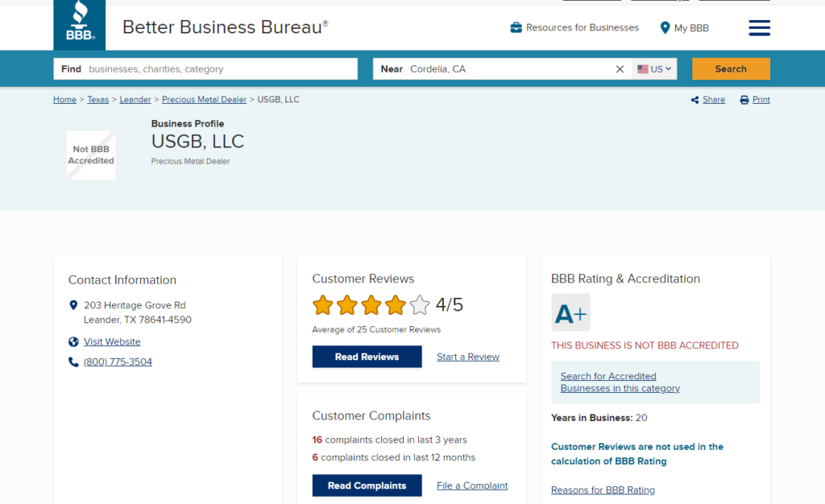Click the Read Reviews button
This screenshot has width=825, height=504.
(367, 357)
